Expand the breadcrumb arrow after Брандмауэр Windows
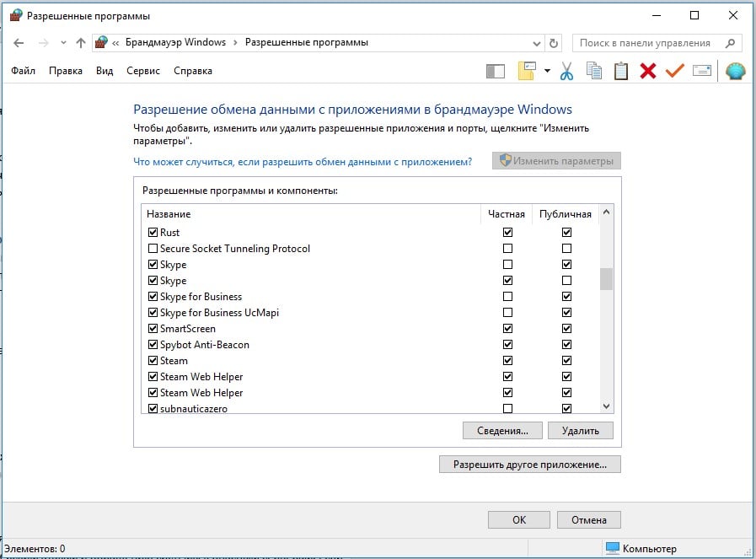The height and width of the screenshot is (559, 756). 235,43
